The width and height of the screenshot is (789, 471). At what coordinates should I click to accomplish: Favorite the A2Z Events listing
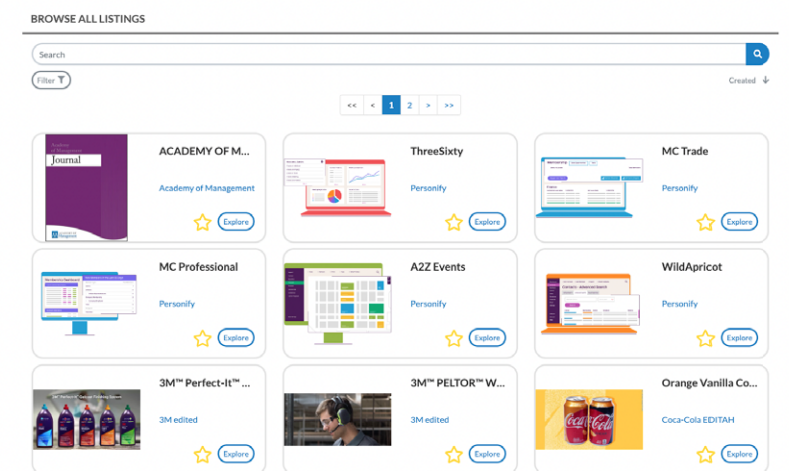tap(454, 338)
